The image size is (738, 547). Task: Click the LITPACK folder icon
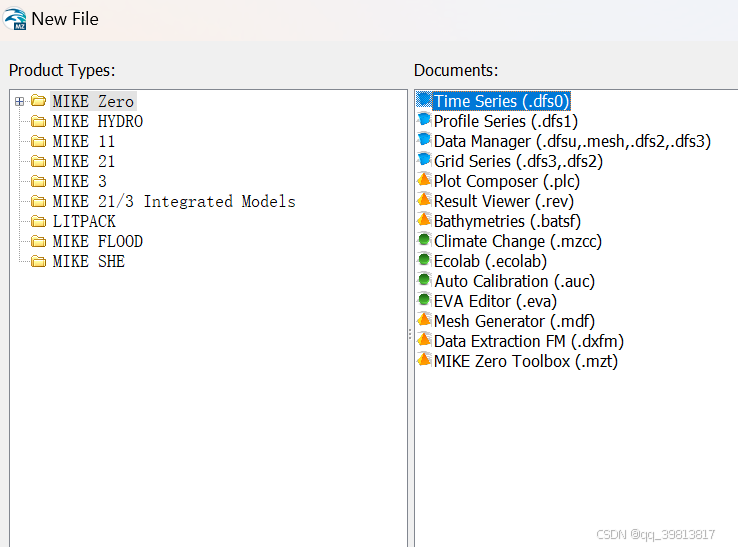38,221
